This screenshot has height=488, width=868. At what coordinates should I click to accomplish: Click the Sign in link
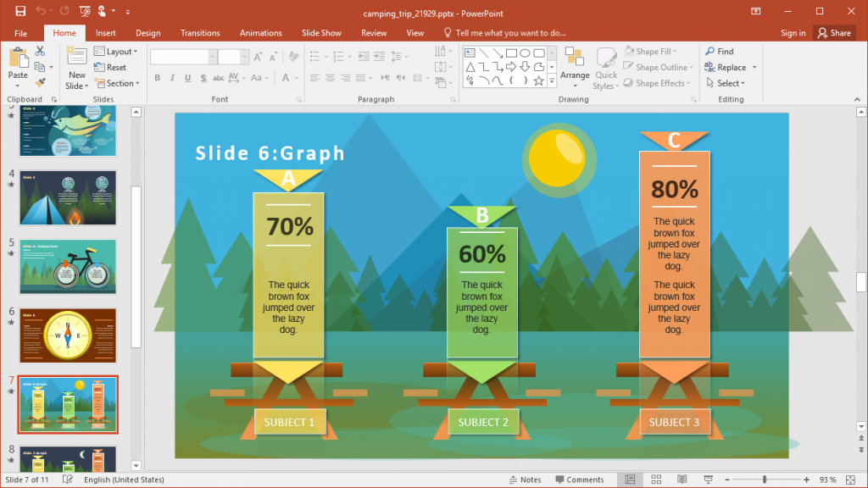point(793,32)
